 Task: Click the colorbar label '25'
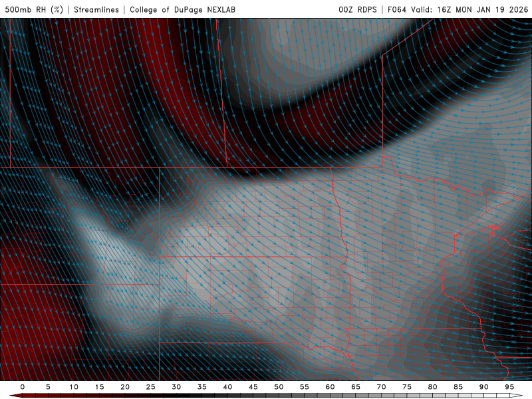coord(151,387)
